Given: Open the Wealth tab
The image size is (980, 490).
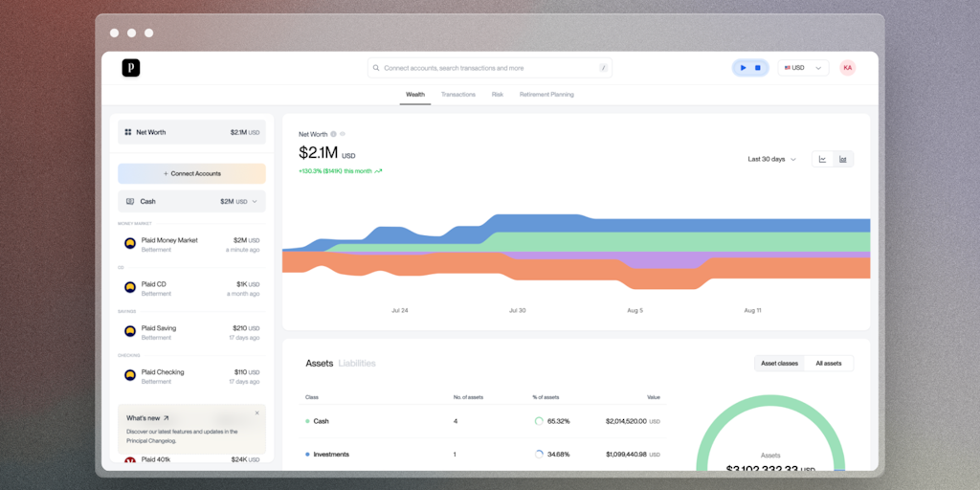Looking at the screenshot, I should click(415, 95).
